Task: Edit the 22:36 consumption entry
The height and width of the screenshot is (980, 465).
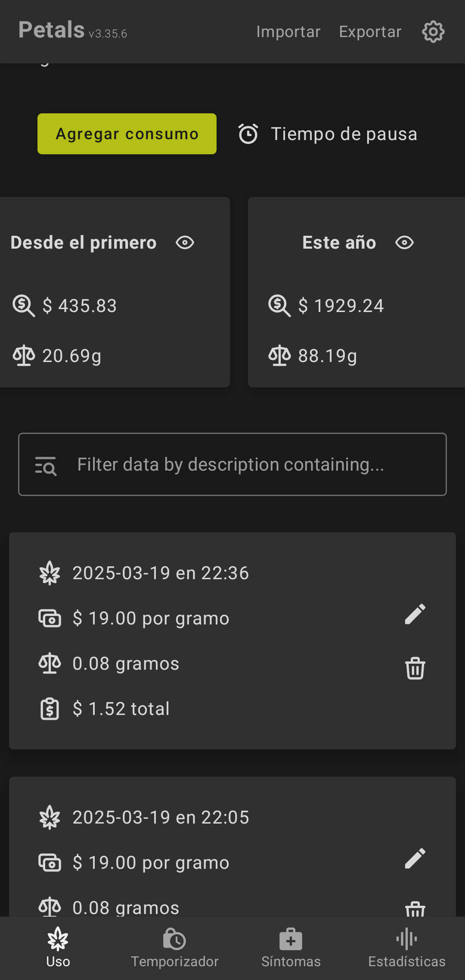Action: (415, 614)
